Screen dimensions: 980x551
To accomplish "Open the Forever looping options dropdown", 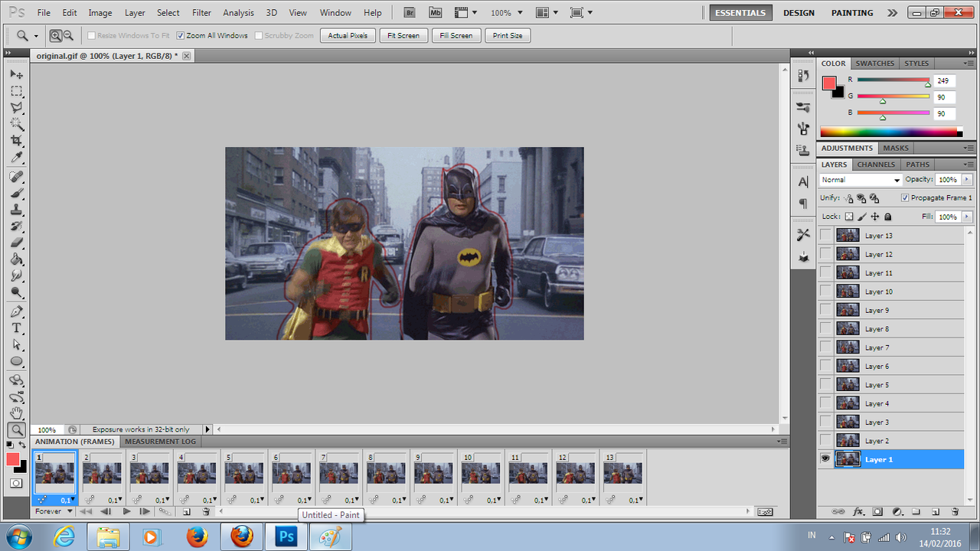I will point(54,511).
